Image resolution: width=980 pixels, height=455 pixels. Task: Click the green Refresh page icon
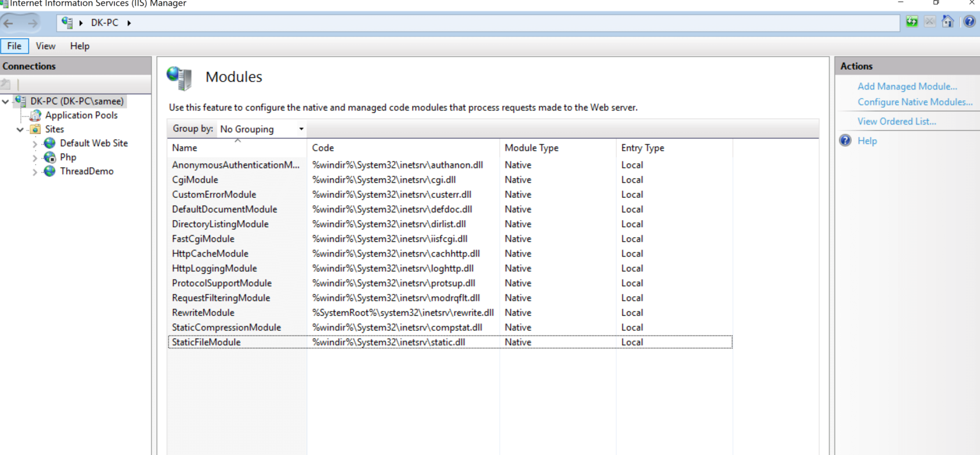912,22
